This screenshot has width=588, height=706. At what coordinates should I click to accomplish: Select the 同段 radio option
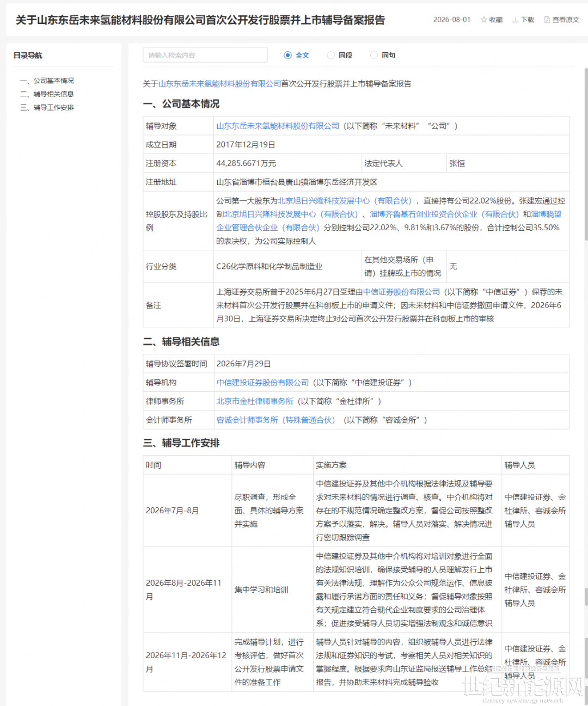(x=330, y=55)
